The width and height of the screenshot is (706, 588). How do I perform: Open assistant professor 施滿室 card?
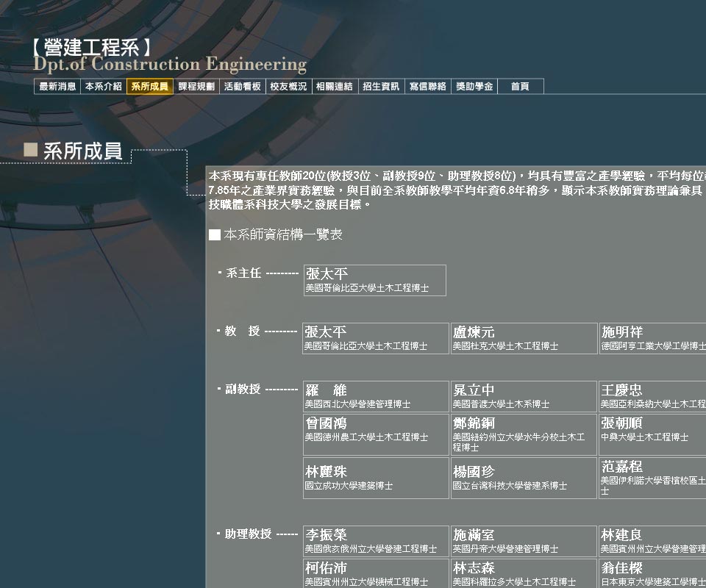coord(524,541)
